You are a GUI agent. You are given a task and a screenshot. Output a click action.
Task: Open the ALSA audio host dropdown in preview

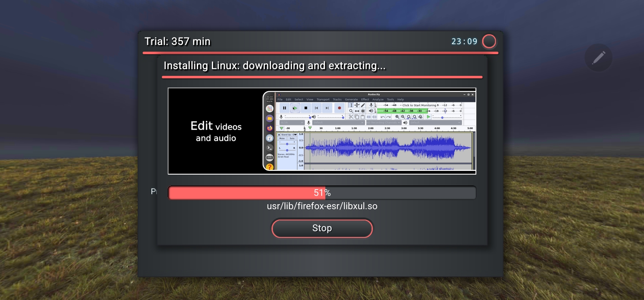292,122
